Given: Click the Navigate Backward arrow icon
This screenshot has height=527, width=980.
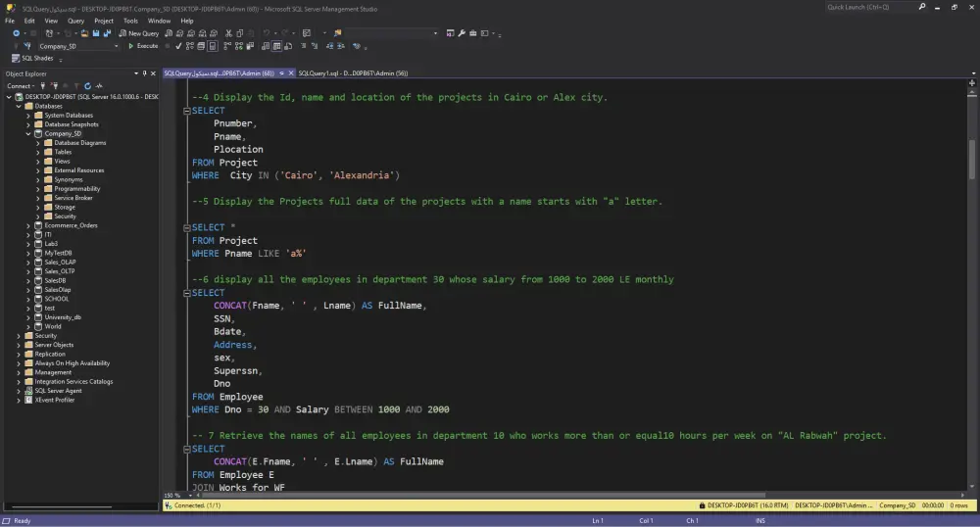Looking at the screenshot, I should pos(17,33).
